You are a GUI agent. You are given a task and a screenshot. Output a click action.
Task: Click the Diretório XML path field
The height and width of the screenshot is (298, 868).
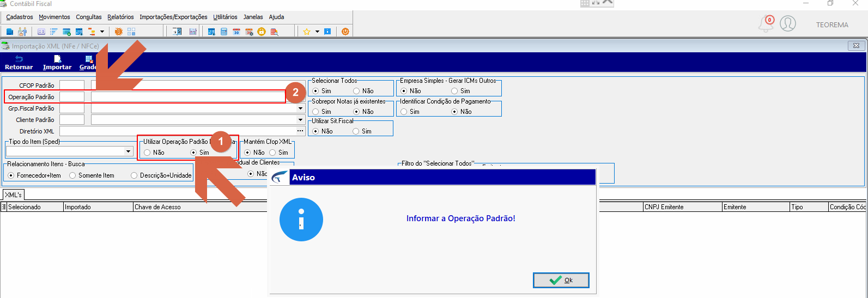tap(178, 131)
